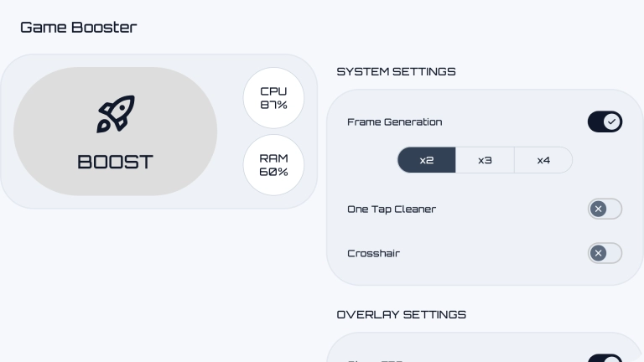Click the Crosshair setting label
This screenshot has height=362, width=644.
point(373,253)
